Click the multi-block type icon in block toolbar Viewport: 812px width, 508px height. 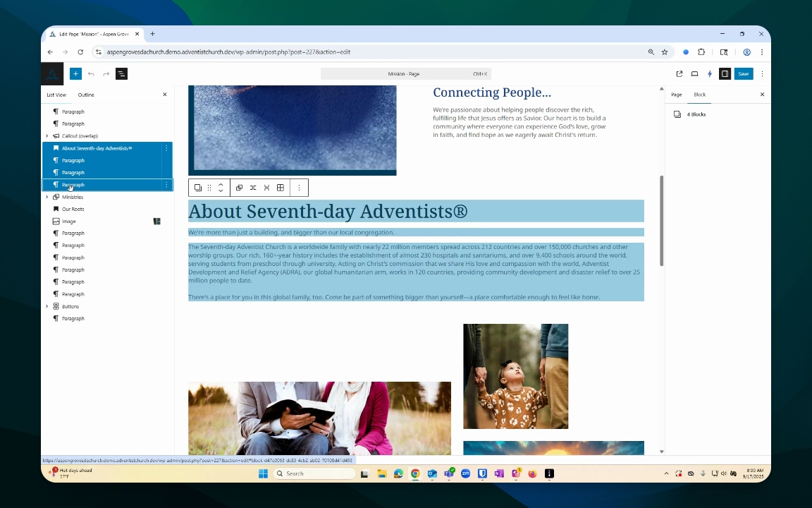[198, 188]
